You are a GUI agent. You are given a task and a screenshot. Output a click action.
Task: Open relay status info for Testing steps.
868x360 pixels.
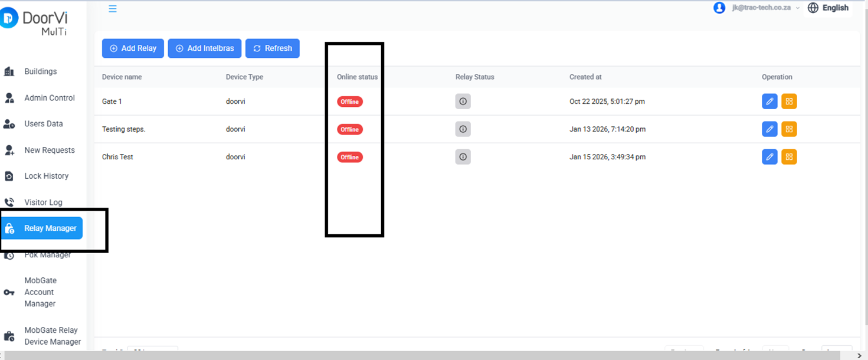(463, 129)
